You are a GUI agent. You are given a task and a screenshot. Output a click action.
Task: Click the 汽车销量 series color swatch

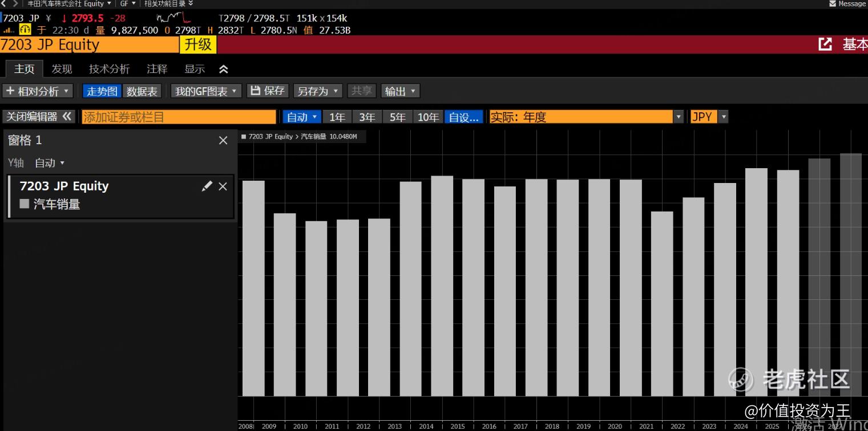(25, 204)
